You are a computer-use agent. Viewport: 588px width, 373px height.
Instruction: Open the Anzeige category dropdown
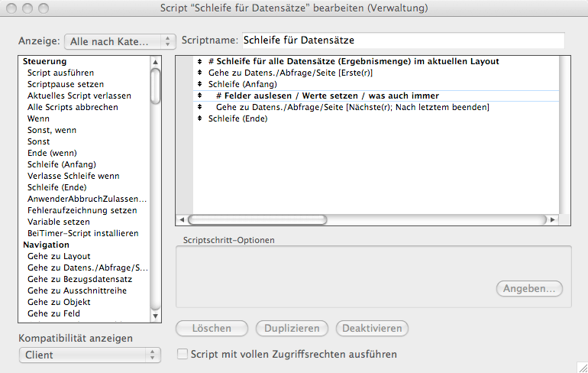(120, 41)
